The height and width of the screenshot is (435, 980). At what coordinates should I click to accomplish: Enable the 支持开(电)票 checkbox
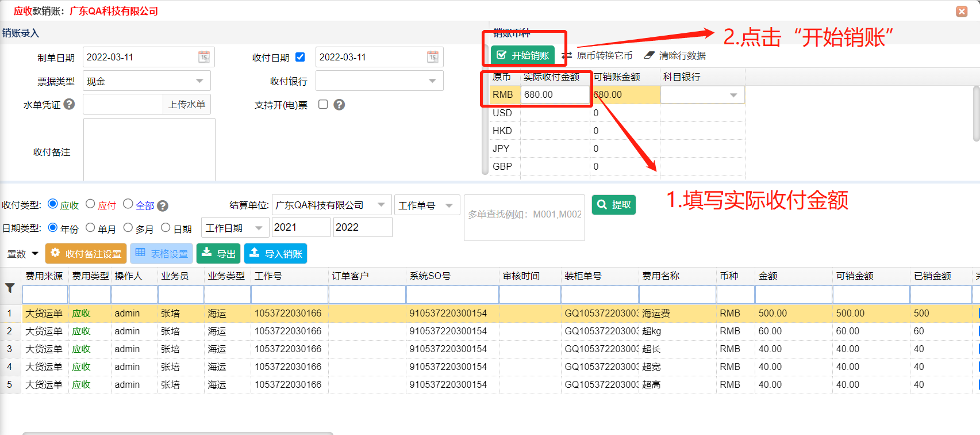323,104
